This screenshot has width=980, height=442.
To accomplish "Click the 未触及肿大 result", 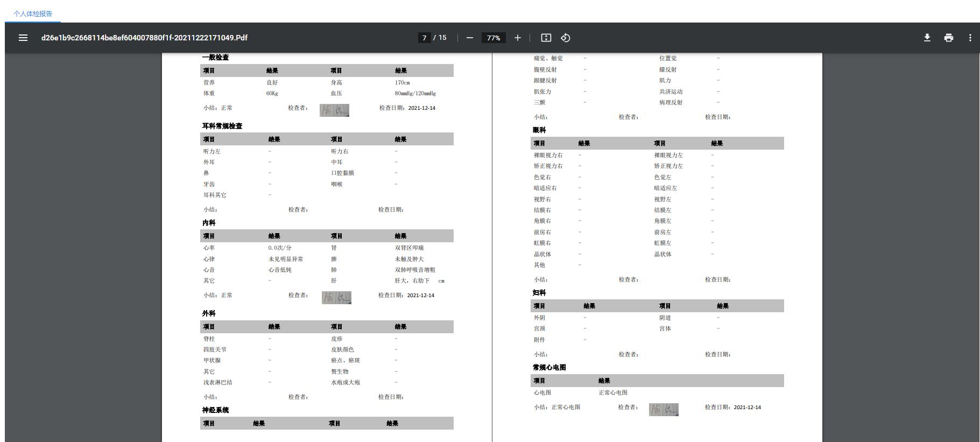I will coord(410,259).
